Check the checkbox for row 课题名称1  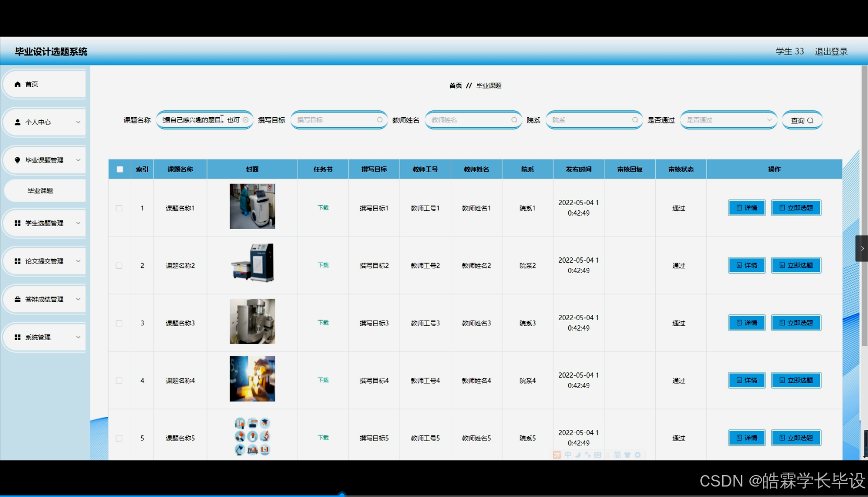pos(119,208)
